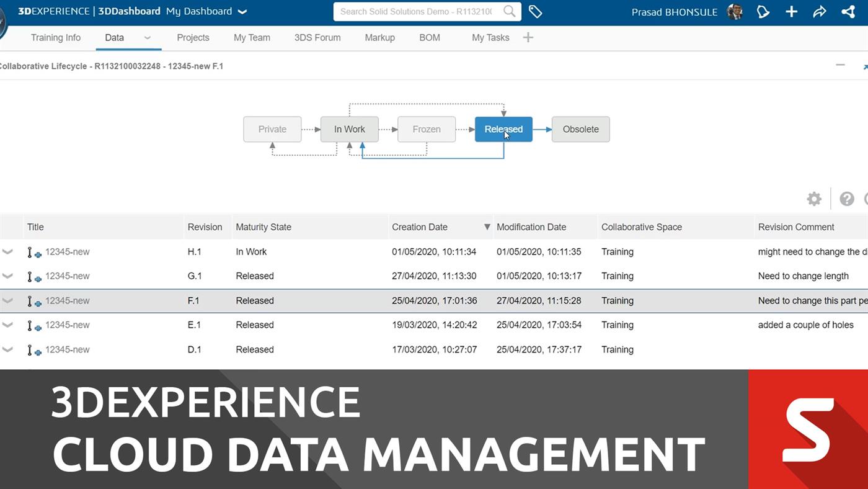Toggle the Creation Date sort order

[x=487, y=227]
